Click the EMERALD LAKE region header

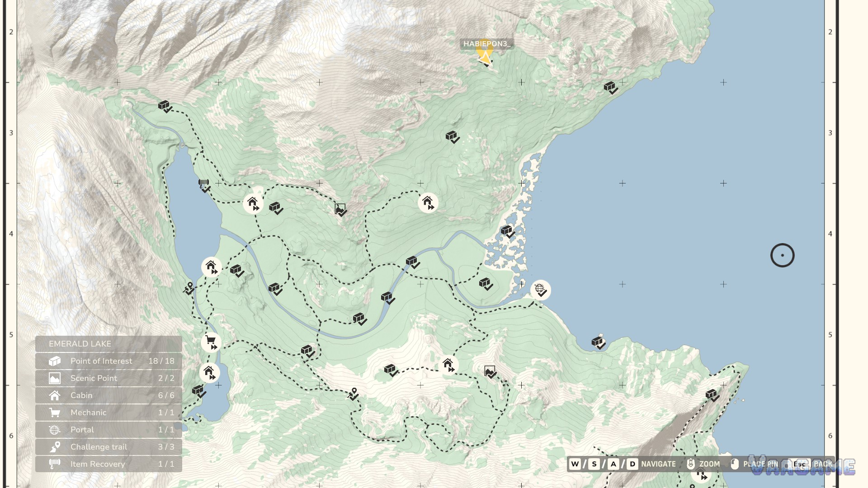click(108, 344)
